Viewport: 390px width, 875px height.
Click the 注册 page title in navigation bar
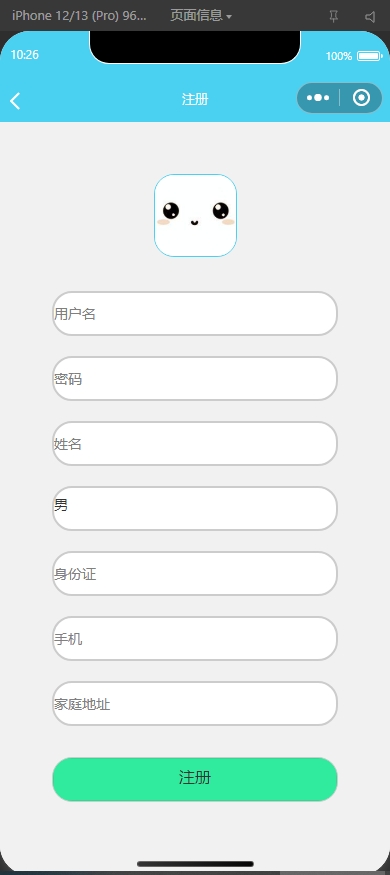click(x=195, y=99)
